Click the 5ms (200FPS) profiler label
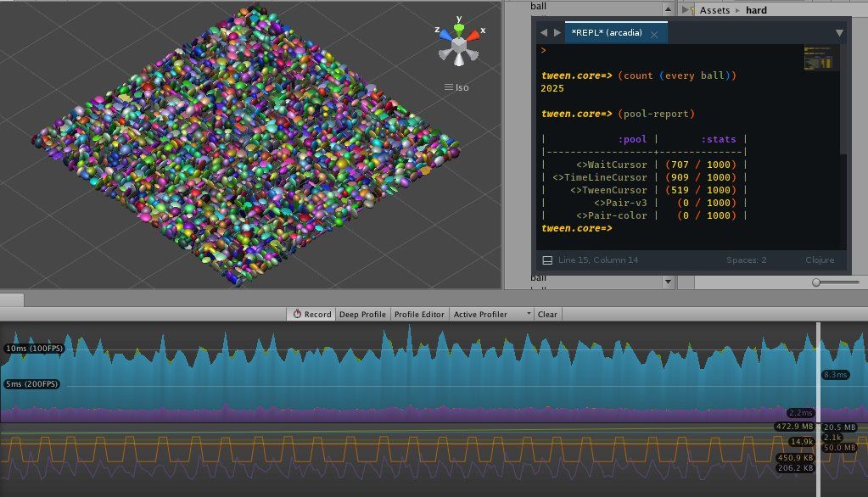The width and height of the screenshot is (868, 497). (x=31, y=383)
